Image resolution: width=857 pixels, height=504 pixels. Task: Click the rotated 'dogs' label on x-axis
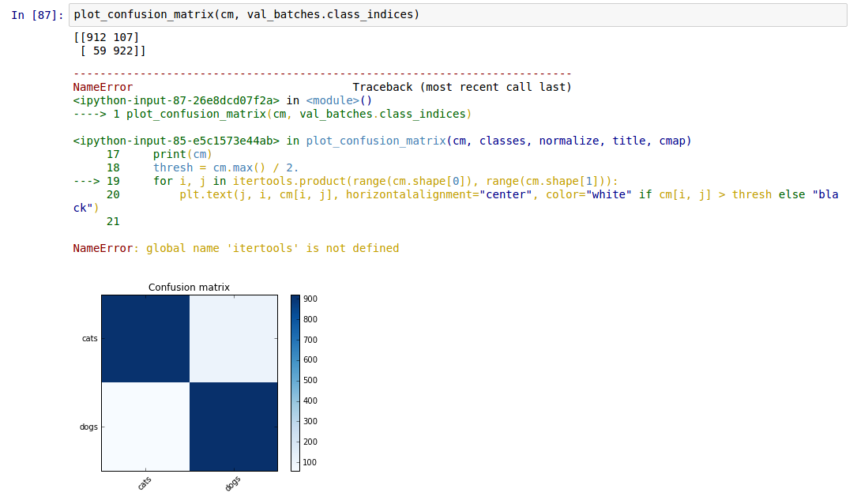(x=233, y=483)
